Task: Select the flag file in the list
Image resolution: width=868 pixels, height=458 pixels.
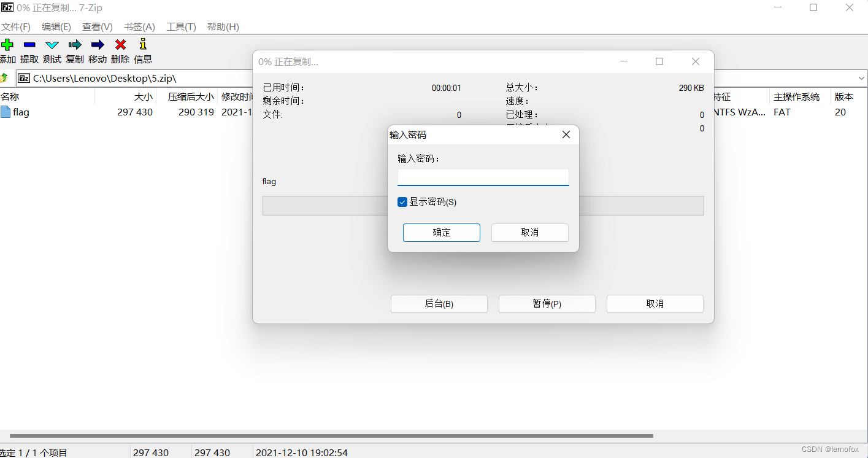Action: click(20, 112)
